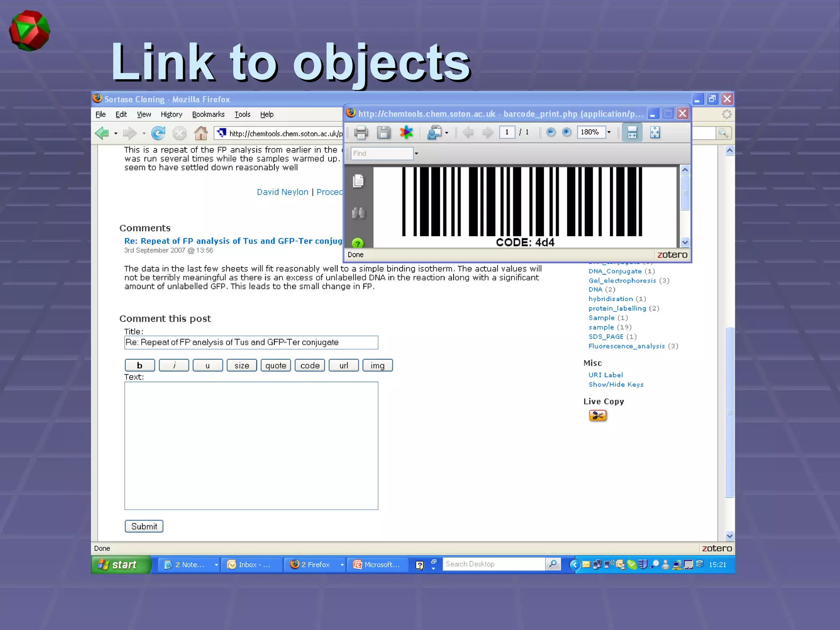Click the Search Desktop magnifier button
Screen dimensions: 840x630
pos(553,564)
